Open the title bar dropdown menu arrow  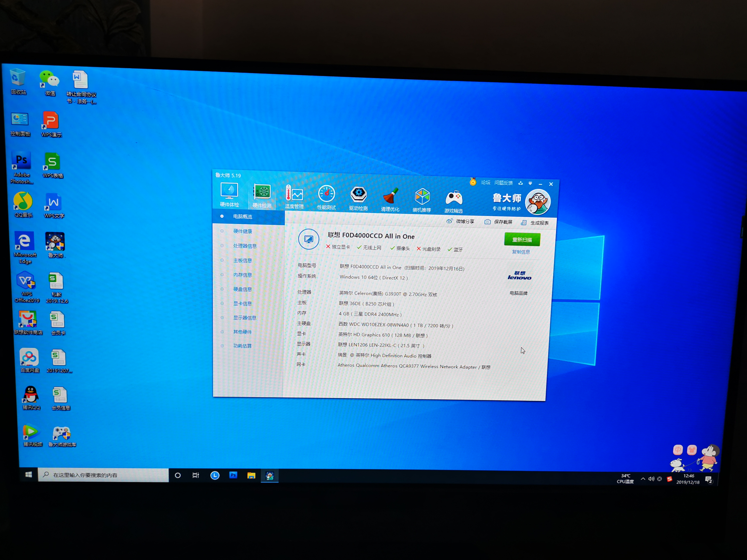[530, 183]
